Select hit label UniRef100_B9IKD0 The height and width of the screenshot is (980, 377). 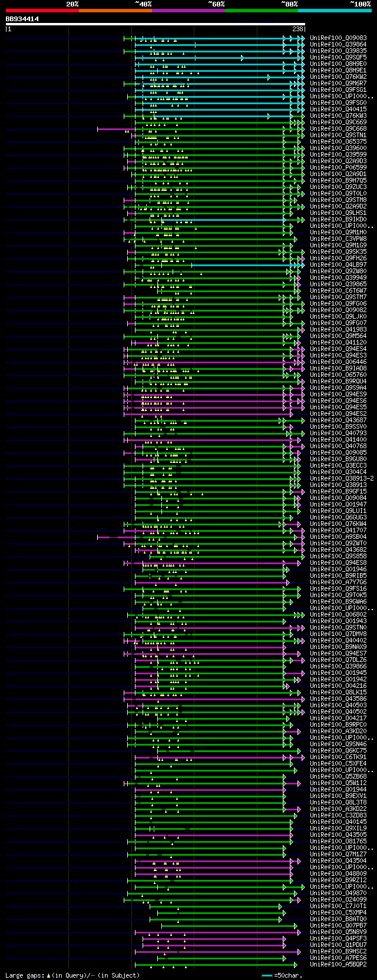(338, 219)
